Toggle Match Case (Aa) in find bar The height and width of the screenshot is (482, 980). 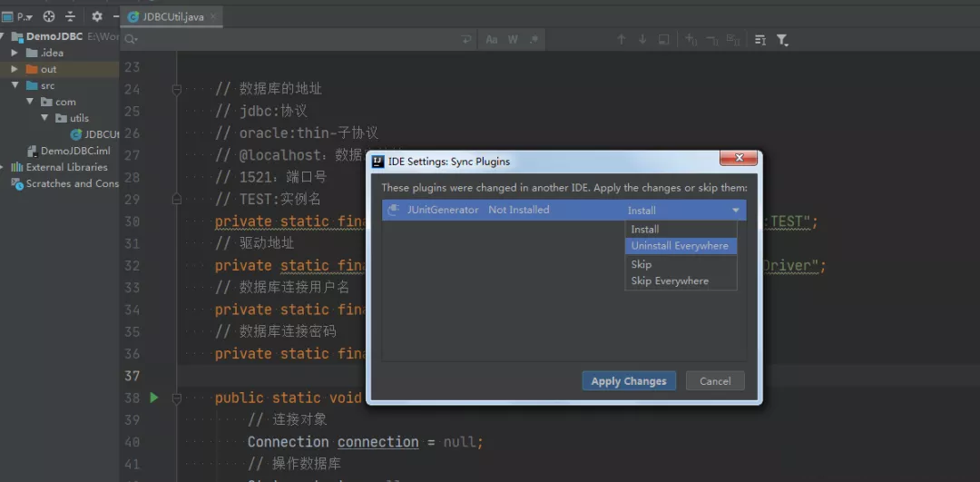[492, 39]
